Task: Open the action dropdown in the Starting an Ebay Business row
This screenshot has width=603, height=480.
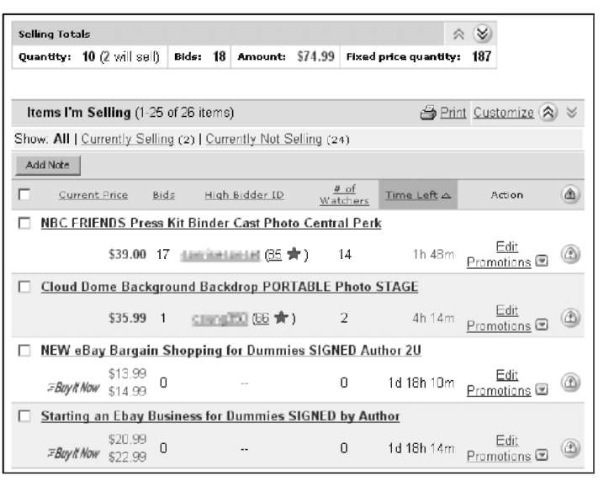Action: click(x=542, y=455)
